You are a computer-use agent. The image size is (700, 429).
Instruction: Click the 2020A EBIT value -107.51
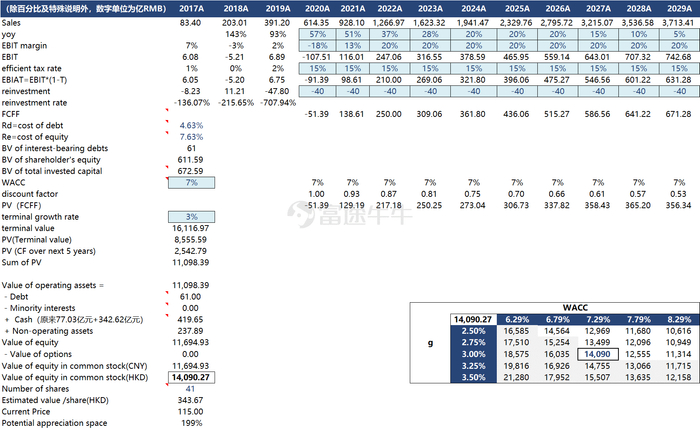click(317, 57)
